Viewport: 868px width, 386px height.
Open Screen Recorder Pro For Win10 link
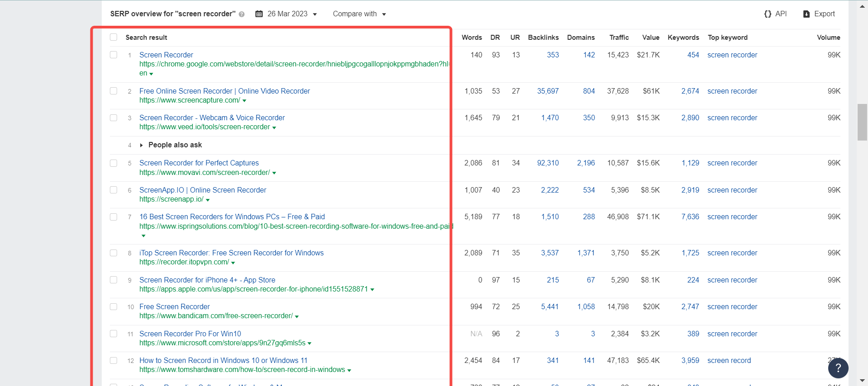[190, 334]
